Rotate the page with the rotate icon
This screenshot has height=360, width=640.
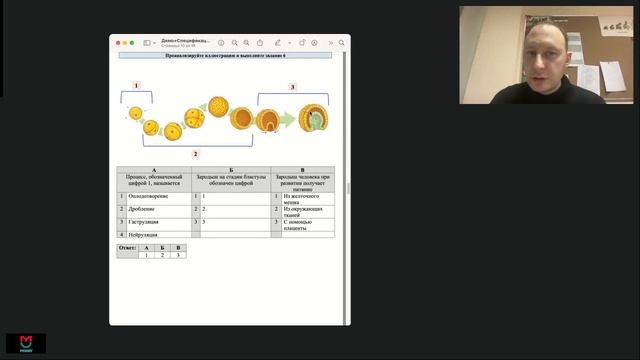click(x=302, y=42)
